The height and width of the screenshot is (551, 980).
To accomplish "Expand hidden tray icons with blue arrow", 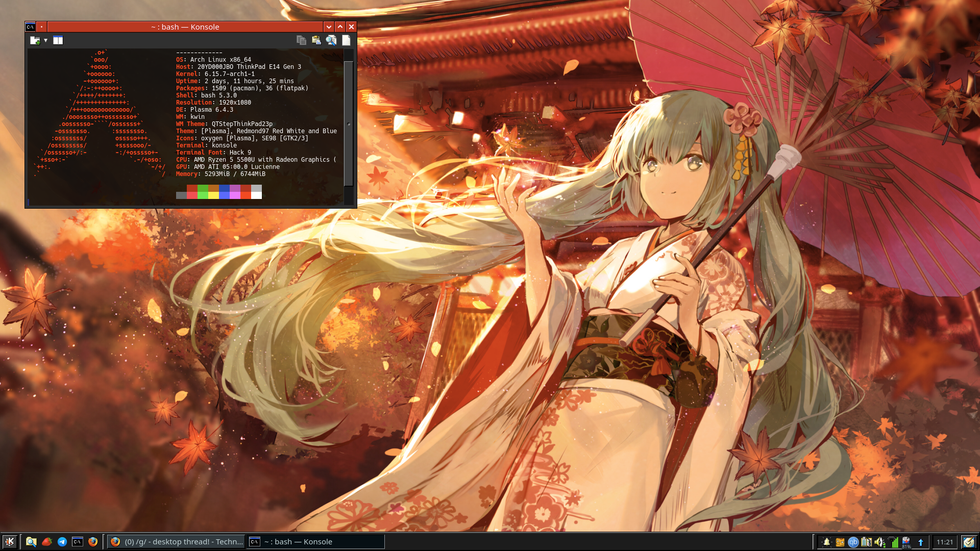I will (x=921, y=542).
